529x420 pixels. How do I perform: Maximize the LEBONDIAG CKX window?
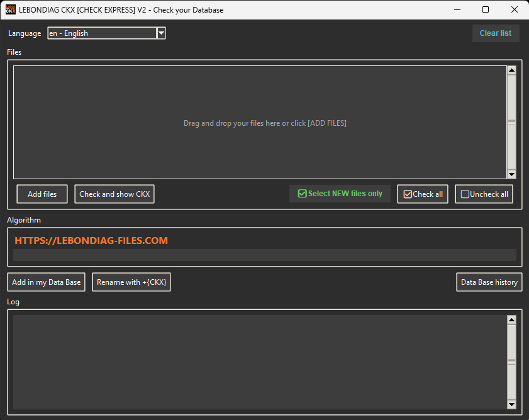click(486, 9)
